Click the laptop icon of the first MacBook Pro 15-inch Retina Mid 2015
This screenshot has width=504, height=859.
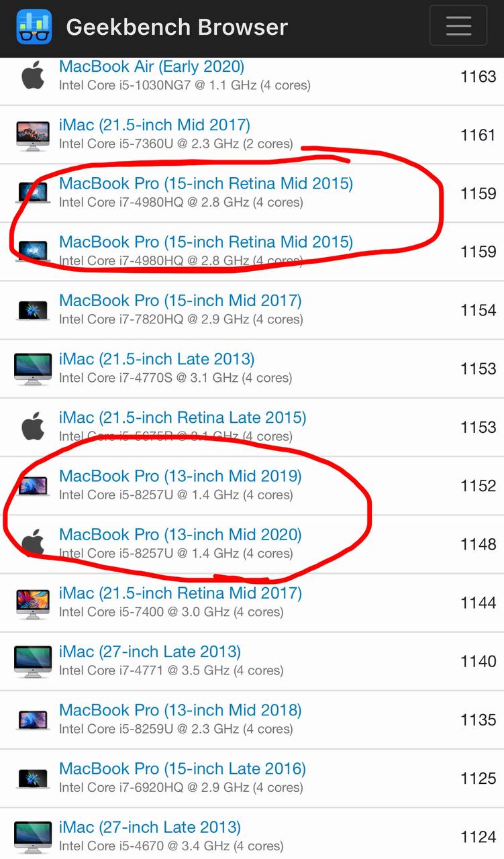(33, 193)
